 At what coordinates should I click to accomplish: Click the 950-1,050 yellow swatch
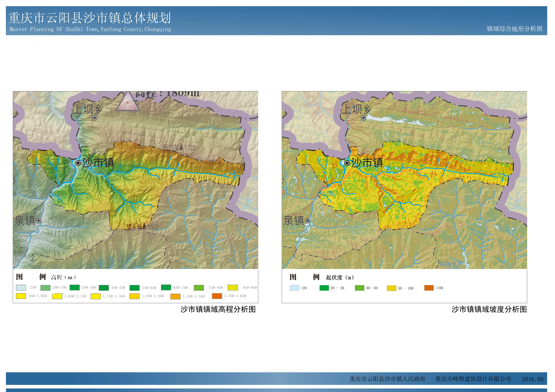click(21, 296)
